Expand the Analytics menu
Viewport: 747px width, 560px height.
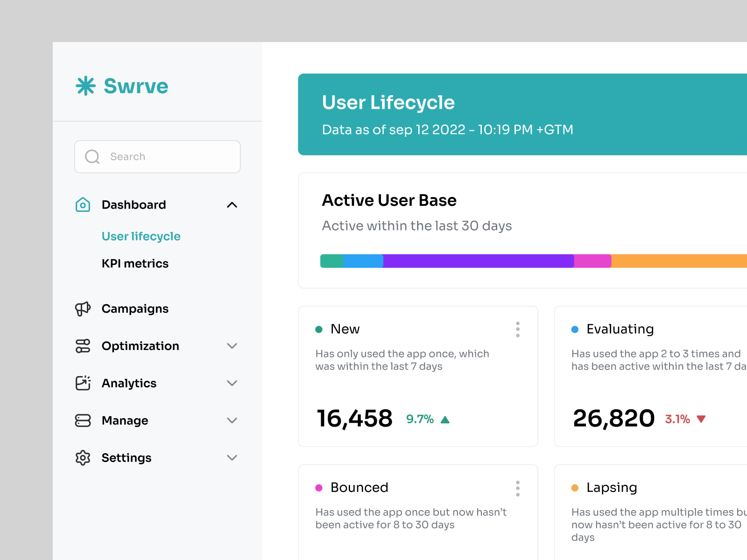pyautogui.click(x=232, y=383)
